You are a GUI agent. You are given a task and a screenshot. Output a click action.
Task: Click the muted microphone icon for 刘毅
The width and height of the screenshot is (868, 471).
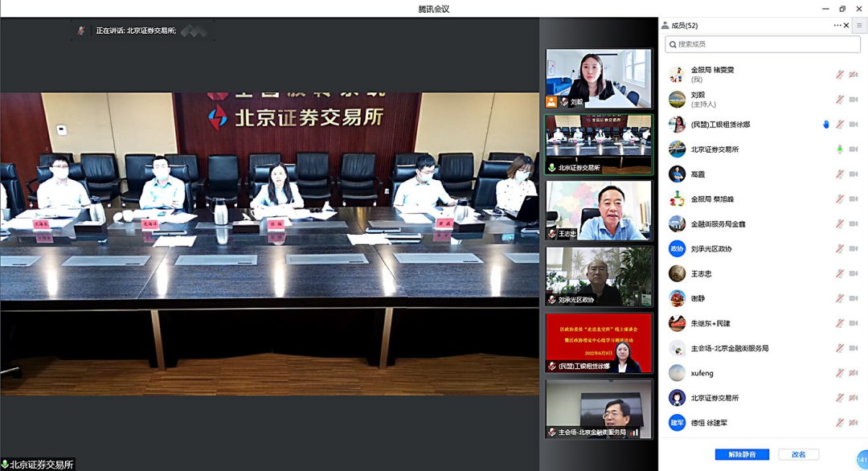point(840,100)
